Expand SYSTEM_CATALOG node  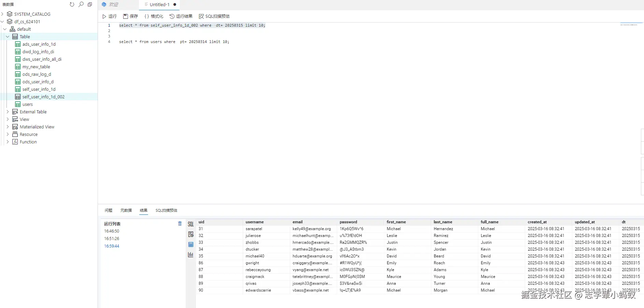pyautogui.click(x=2, y=14)
